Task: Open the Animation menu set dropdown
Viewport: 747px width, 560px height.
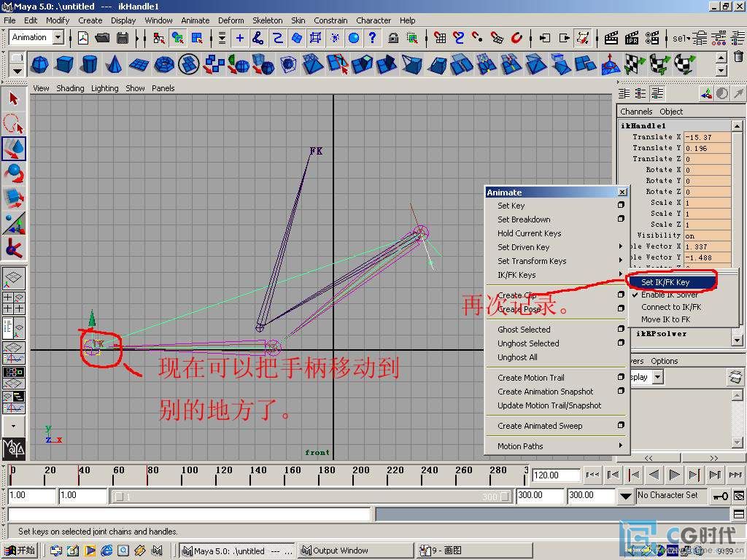Action: tap(58, 37)
